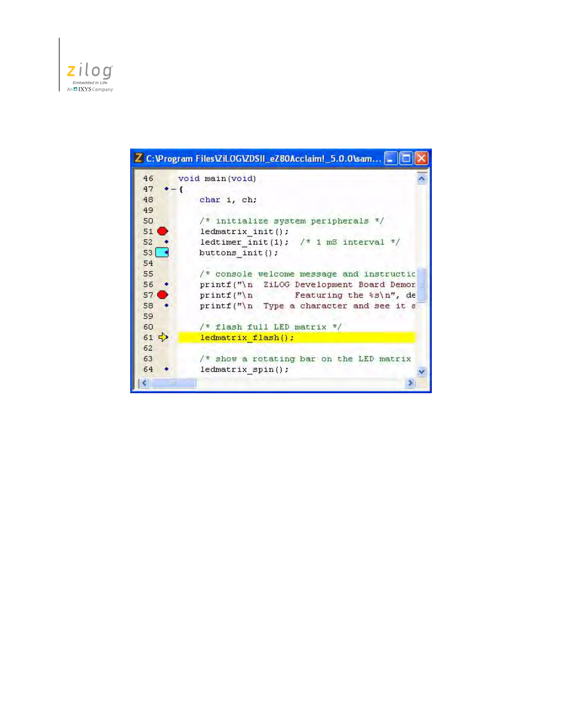Click the Zilog logo in the page header
Viewport: 562px width, 728px height.
point(90,77)
